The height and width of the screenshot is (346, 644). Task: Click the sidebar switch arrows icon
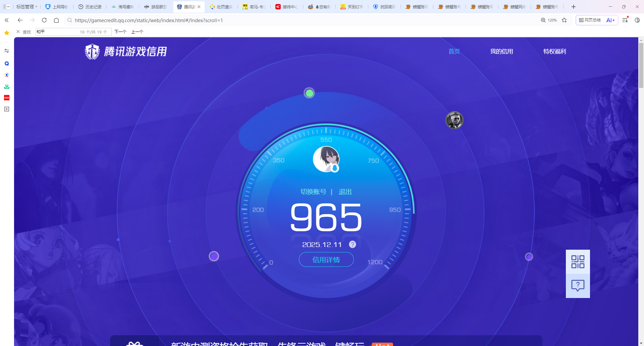pyautogui.click(x=7, y=51)
